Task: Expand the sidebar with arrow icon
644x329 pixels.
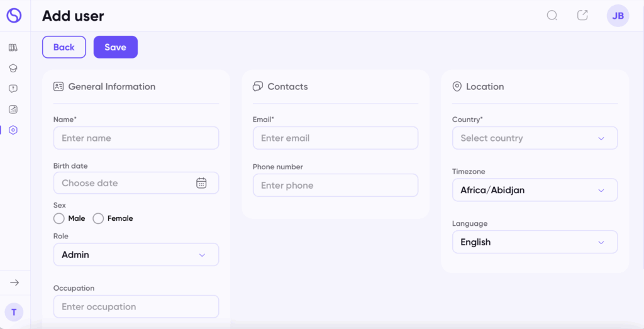Action: (14, 282)
